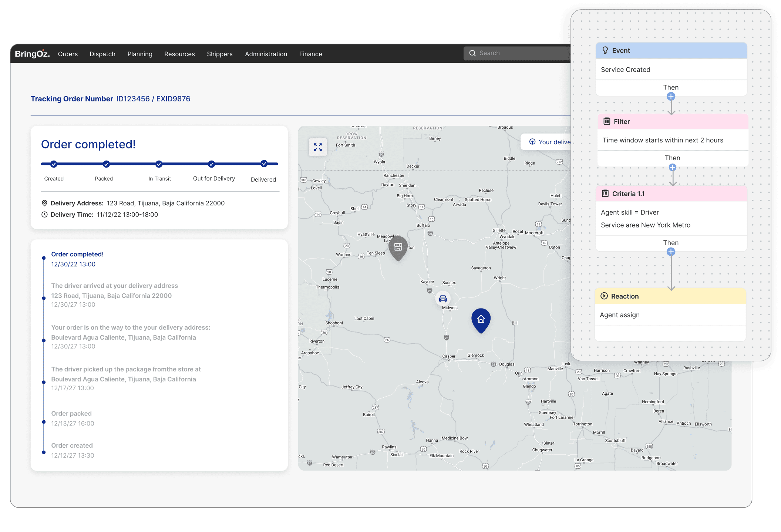
Task: Click into the Search field
Action: [x=517, y=53]
